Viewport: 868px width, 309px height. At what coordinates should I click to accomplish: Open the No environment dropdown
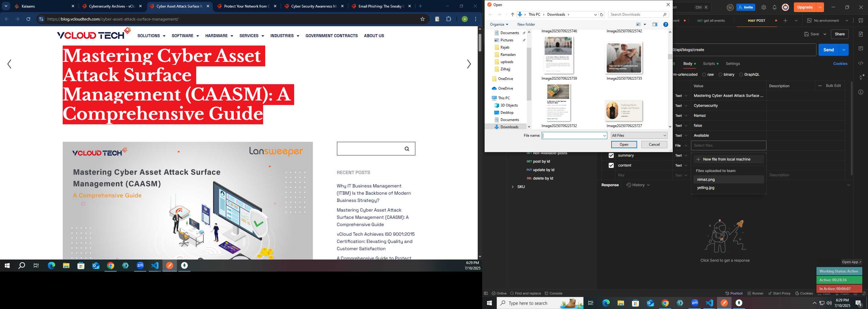(828, 21)
